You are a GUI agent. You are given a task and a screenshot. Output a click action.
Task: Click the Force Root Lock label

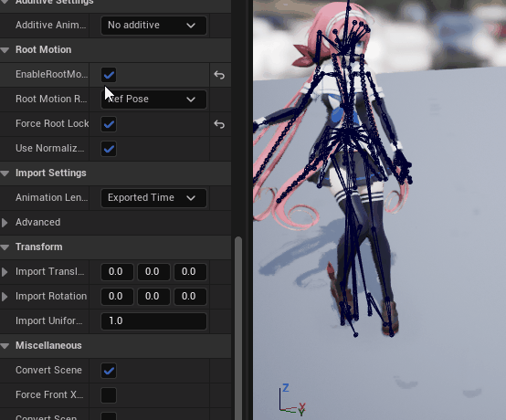pyautogui.click(x=52, y=123)
